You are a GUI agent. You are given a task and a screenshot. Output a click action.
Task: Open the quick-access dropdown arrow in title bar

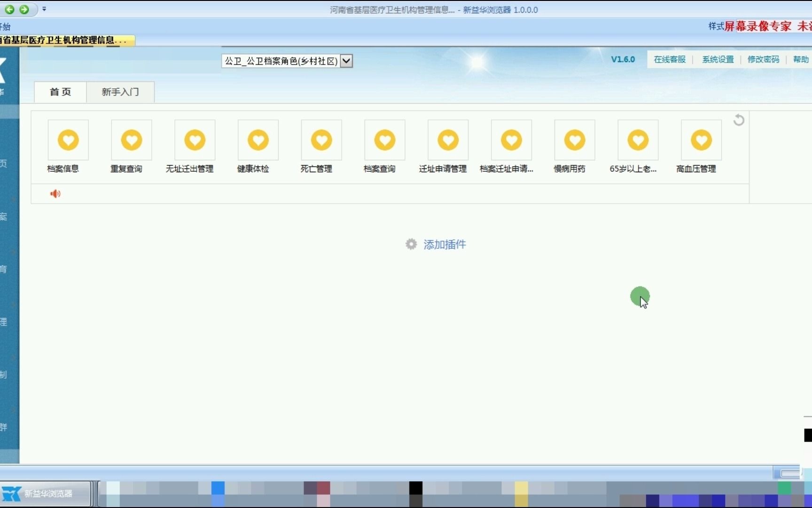[x=44, y=9]
